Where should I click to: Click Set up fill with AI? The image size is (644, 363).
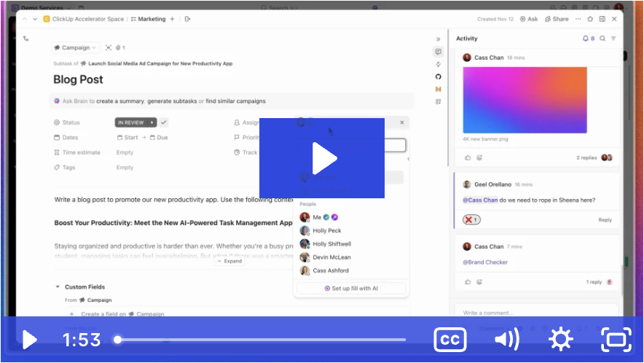[351, 289]
